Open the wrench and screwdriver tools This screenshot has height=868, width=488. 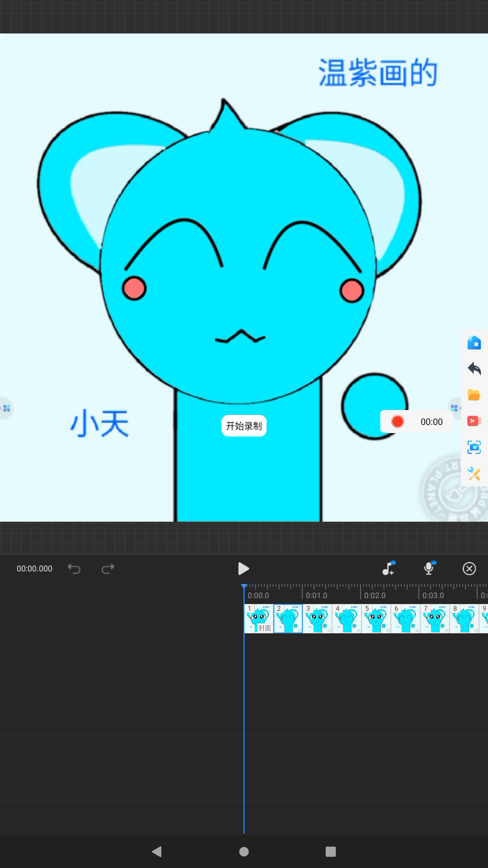click(474, 473)
